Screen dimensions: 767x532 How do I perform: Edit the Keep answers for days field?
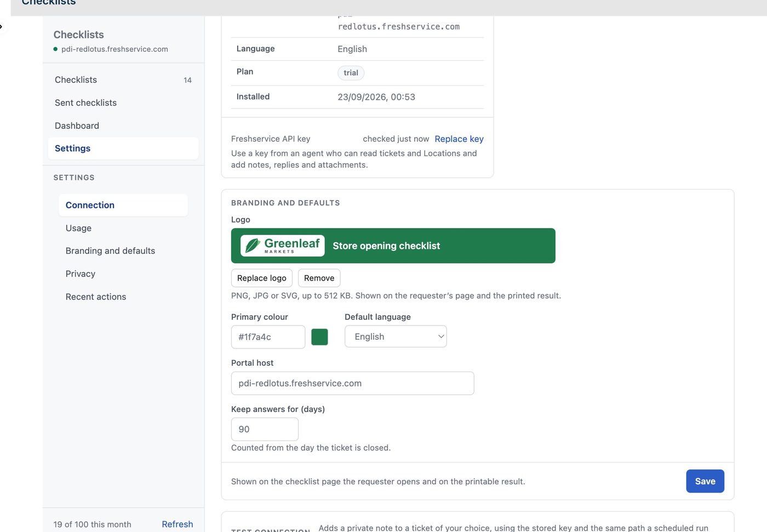point(265,430)
